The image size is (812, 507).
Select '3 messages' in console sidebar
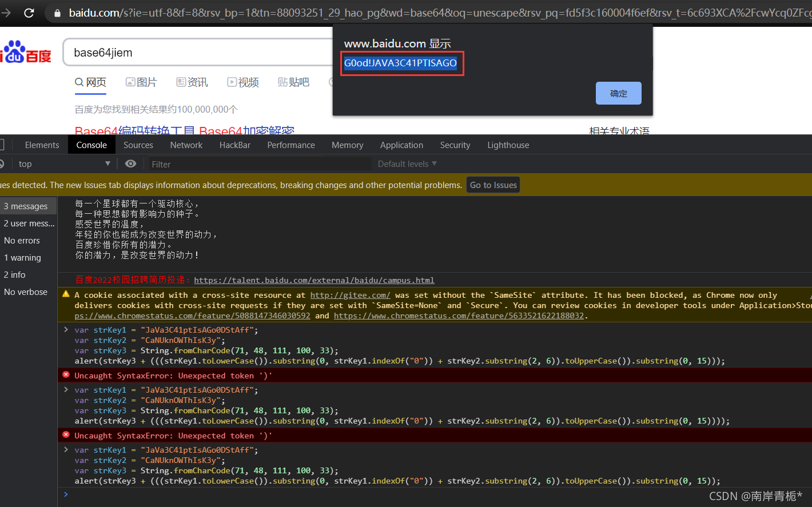(x=29, y=206)
